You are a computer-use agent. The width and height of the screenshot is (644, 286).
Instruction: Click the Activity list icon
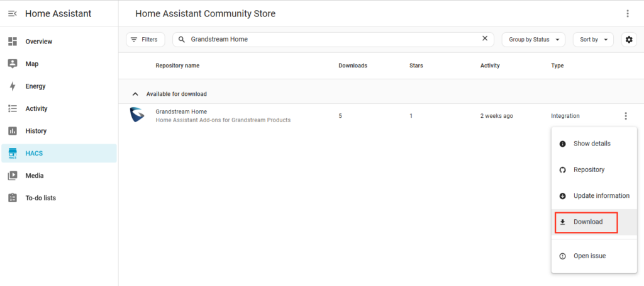13,108
